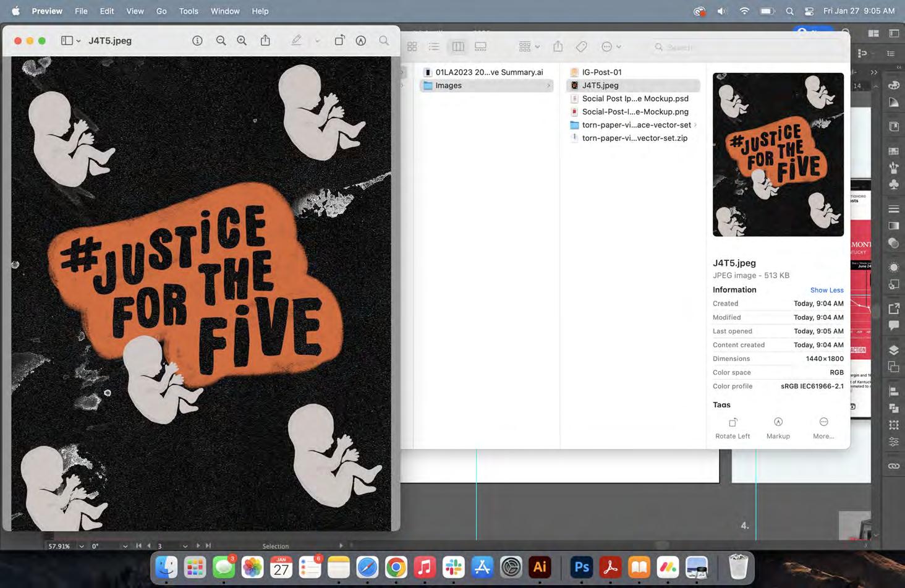Click the Share icon in Preview toolbar

265,41
